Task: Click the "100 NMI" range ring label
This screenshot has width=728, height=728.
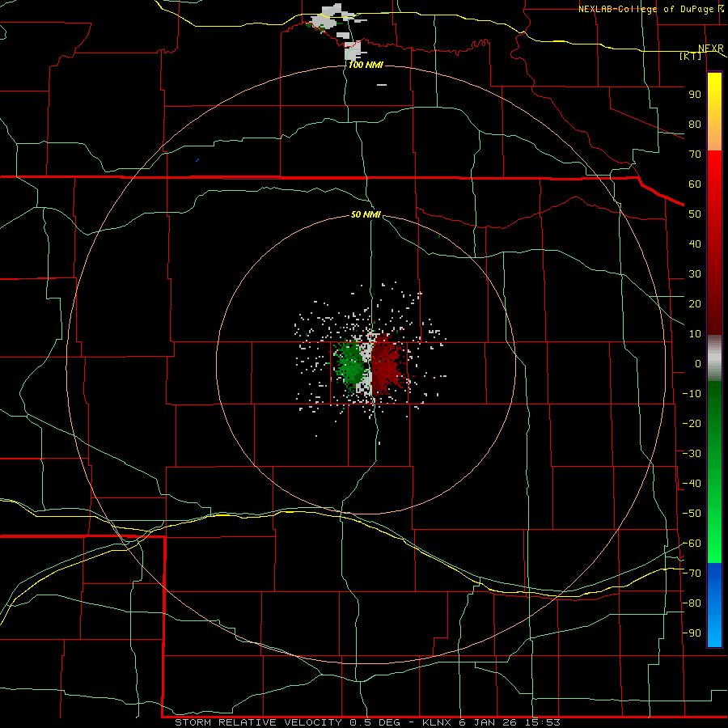Action: tap(366, 65)
